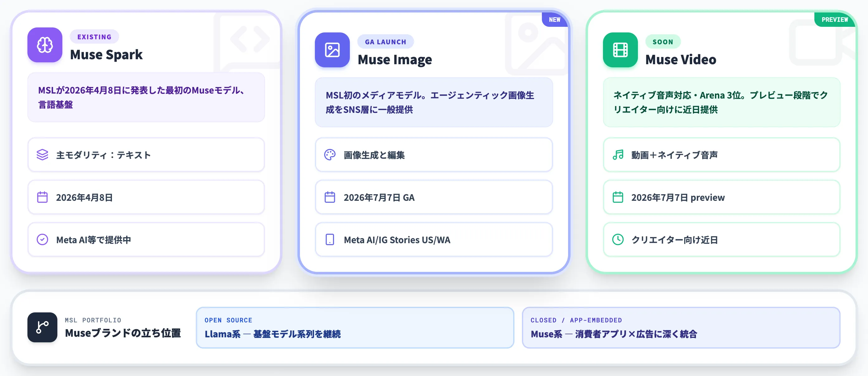This screenshot has height=376, width=868.
Task: Select the CLOSED / APP-EMBEDDED Muse系 box
Action: click(x=681, y=327)
